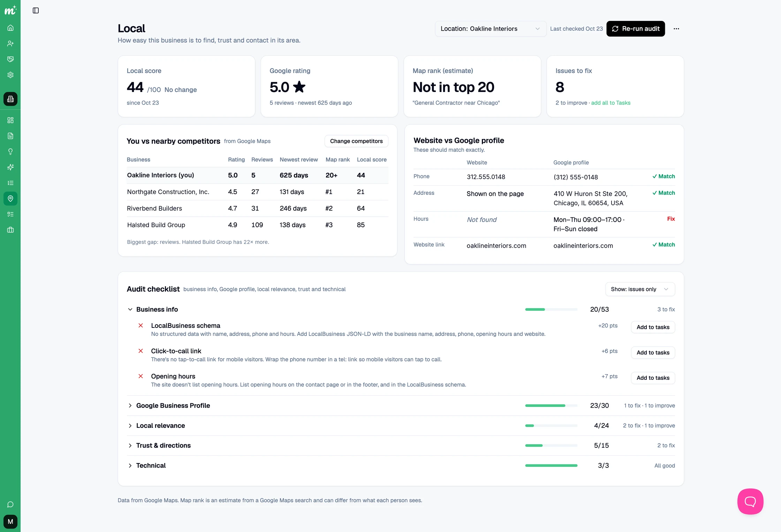
Task: Select the map pin Local icon
Action: coord(10,199)
